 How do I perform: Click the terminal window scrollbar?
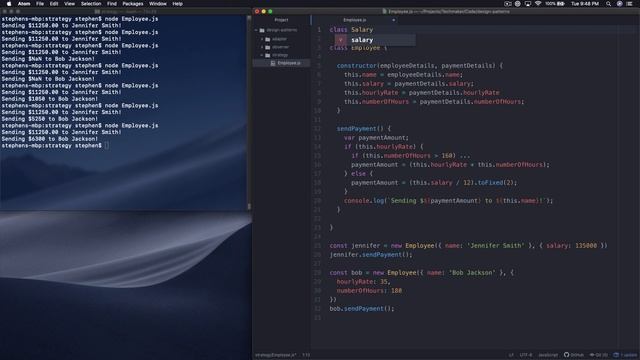pos(249,112)
